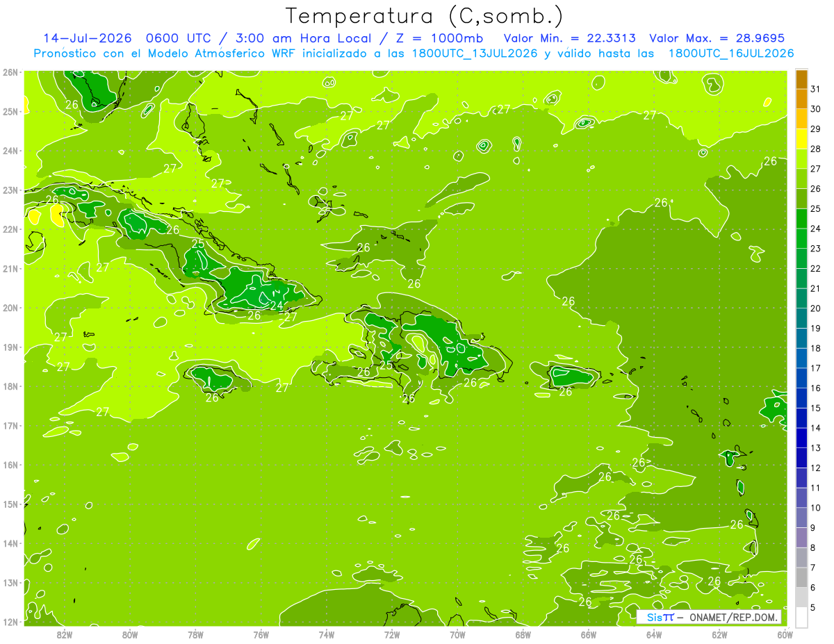Screen dimensions: 834x644
Task: Click the "78W" longitude axis label
Action: (195, 634)
